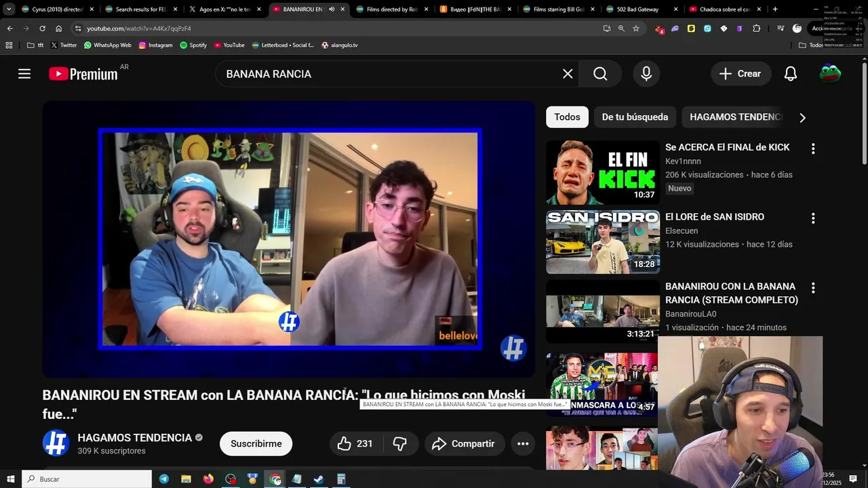Clear the BANANA RANCIA search text
This screenshot has width=868, height=488.
pyautogui.click(x=568, y=74)
